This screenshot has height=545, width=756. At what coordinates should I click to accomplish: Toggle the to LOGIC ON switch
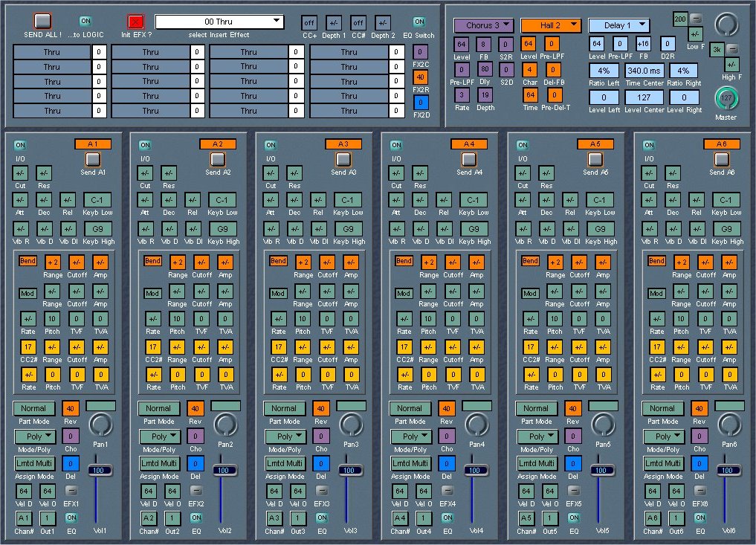85,21
